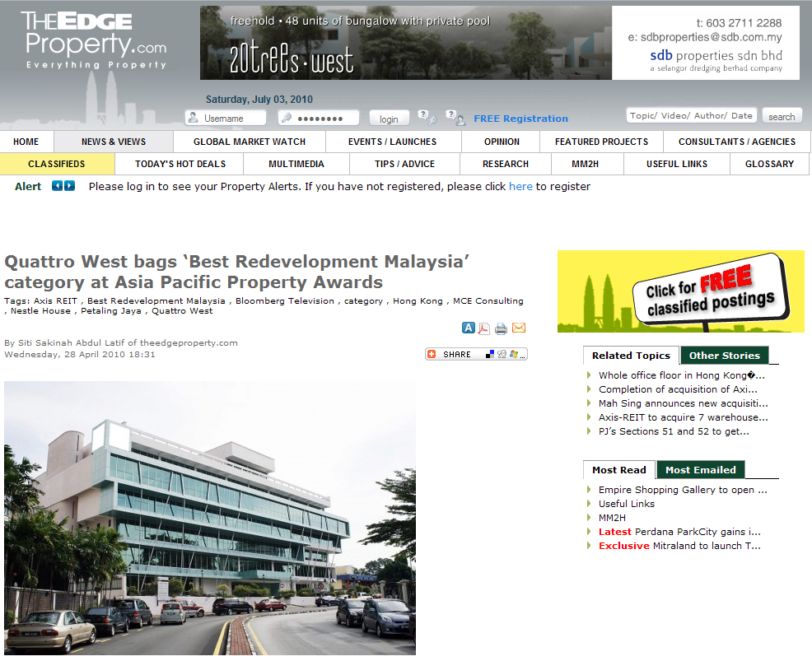Click the free classified postings banner
812x661 pixels.
coord(681,291)
